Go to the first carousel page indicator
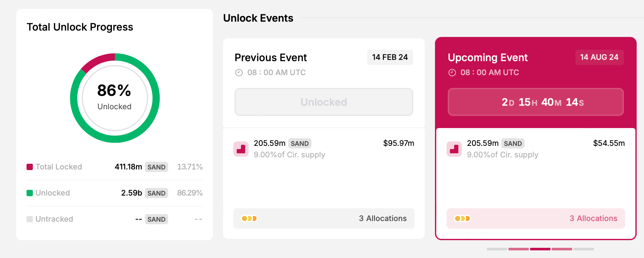Image resolution: width=644 pixels, height=258 pixels. (x=497, y=249)
